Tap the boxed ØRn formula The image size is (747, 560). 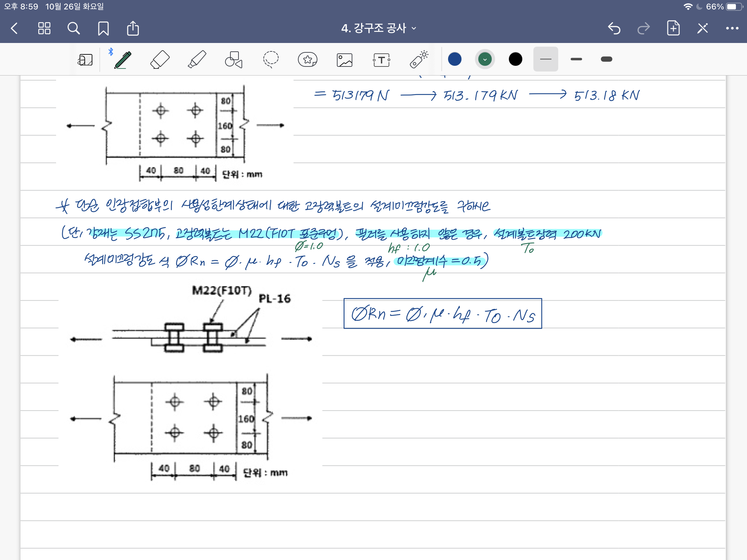[x=443, y=314]
